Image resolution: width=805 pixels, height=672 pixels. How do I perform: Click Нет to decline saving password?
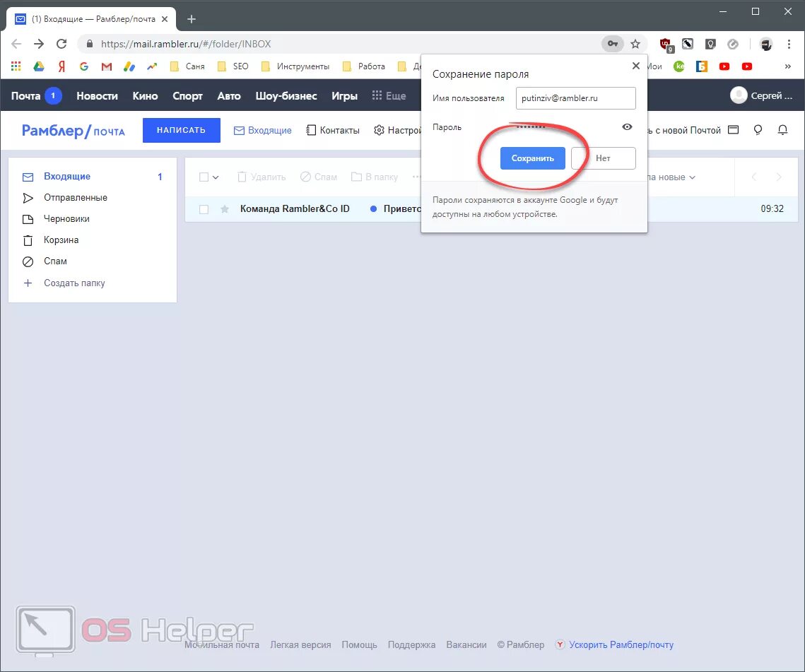(604, 158)
